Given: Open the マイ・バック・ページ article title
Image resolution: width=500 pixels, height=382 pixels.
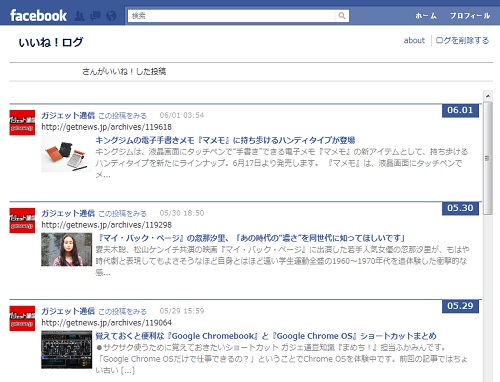Looking at the screenshot, I should 251,238.
